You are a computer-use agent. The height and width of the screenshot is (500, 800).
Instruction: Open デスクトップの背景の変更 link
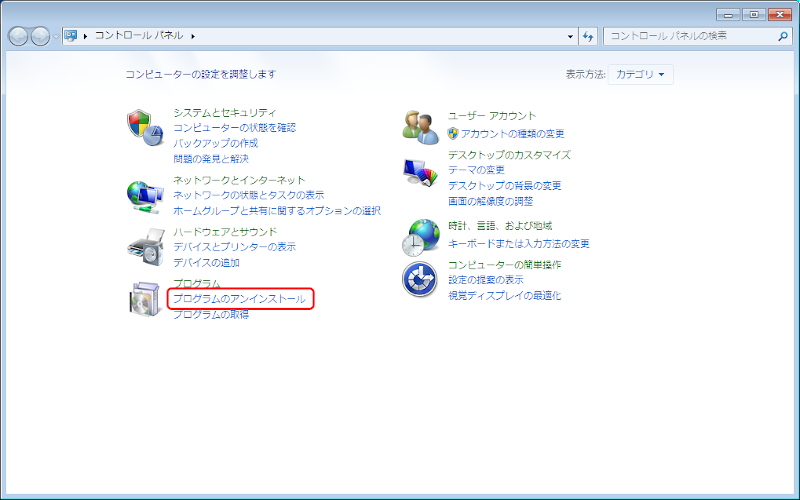tap(504, 186)
